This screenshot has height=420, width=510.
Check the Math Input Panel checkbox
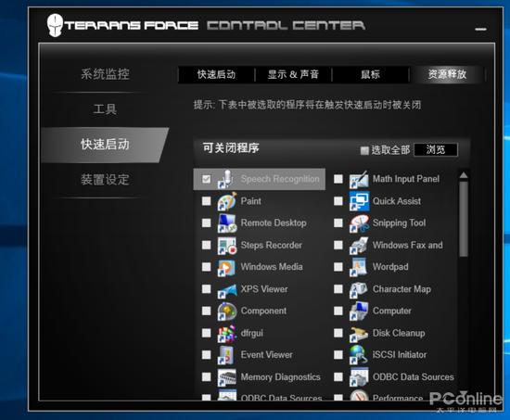pos(338,179)
